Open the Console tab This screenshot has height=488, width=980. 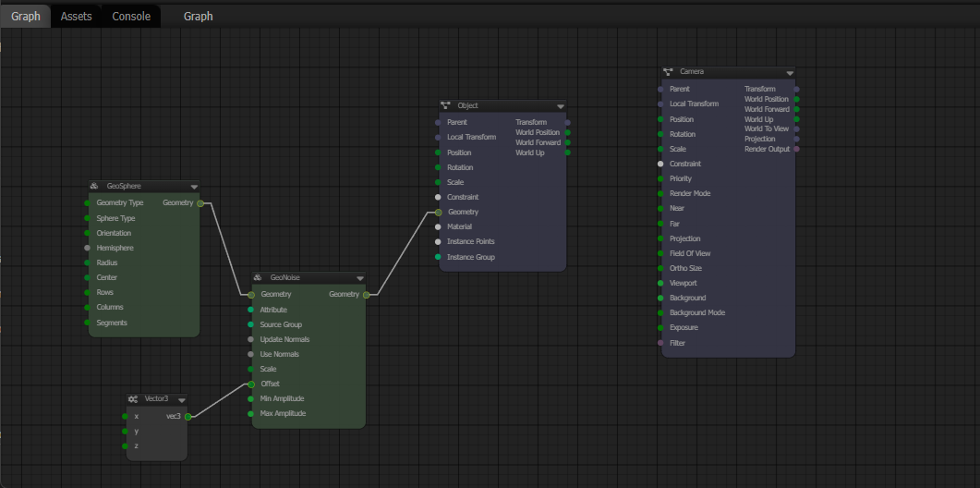tap(131, 17)
